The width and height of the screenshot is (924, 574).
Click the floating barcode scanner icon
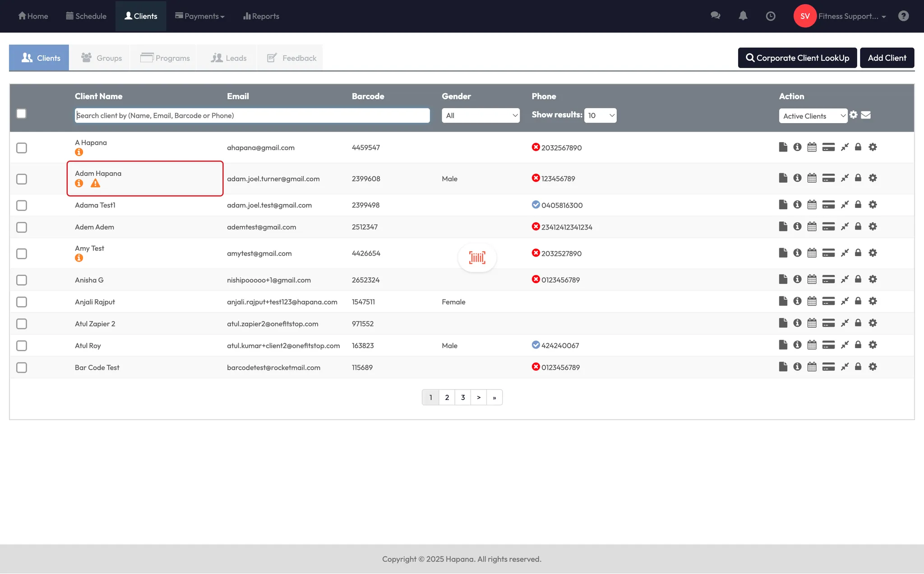click(x=477, y=257)
